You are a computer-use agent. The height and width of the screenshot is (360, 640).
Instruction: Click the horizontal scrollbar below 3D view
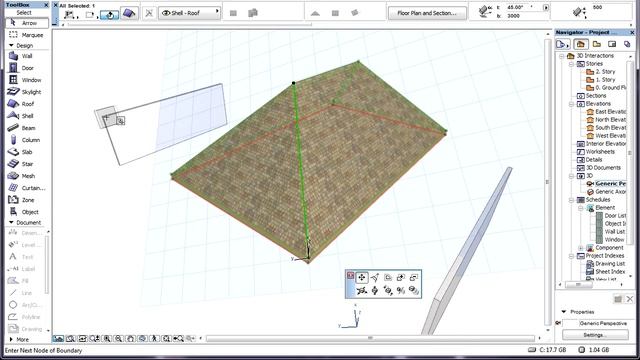(370, 338)
